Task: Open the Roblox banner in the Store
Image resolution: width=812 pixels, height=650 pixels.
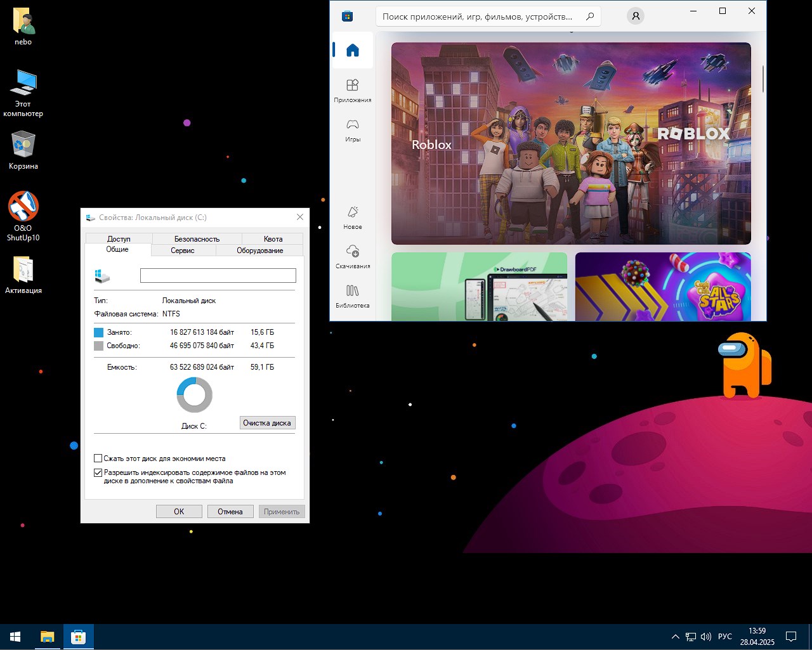Action: tap(571, 143)
